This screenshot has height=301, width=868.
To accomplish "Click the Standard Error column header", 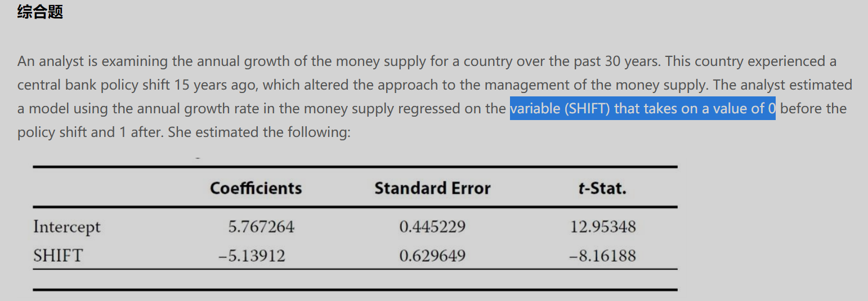I will click(x=432, y=188).
